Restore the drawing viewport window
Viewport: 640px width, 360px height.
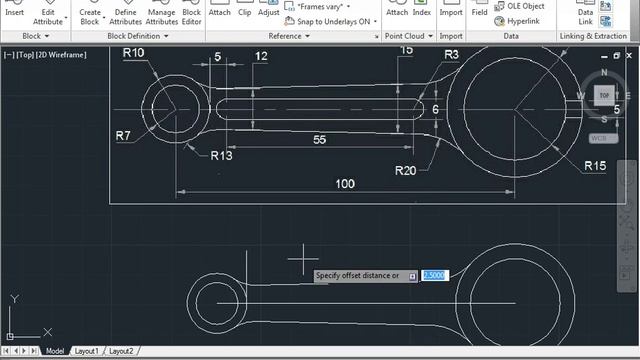pyautogui.click(x=616, y=56)
